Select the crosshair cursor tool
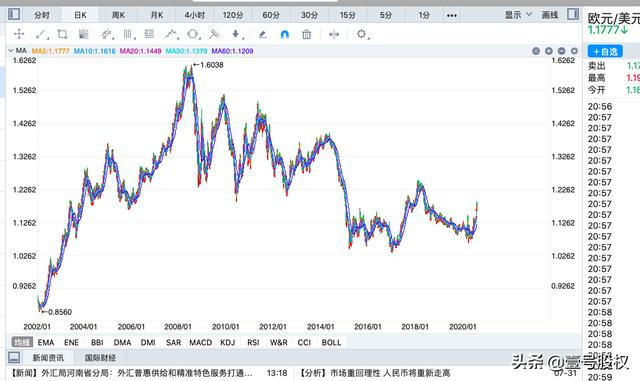Screen dimensions: 640x381 [19, 34]
